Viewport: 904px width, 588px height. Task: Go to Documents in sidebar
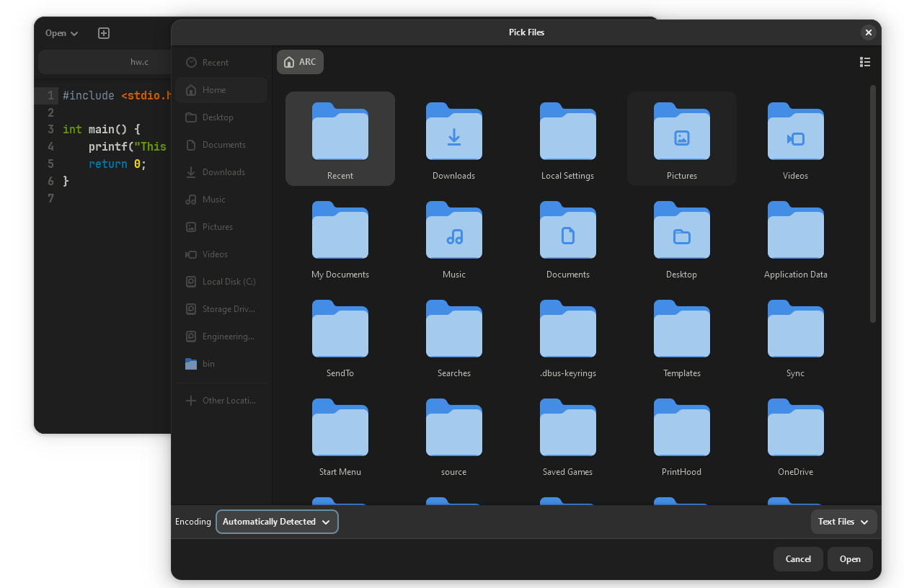pos(221,145)
